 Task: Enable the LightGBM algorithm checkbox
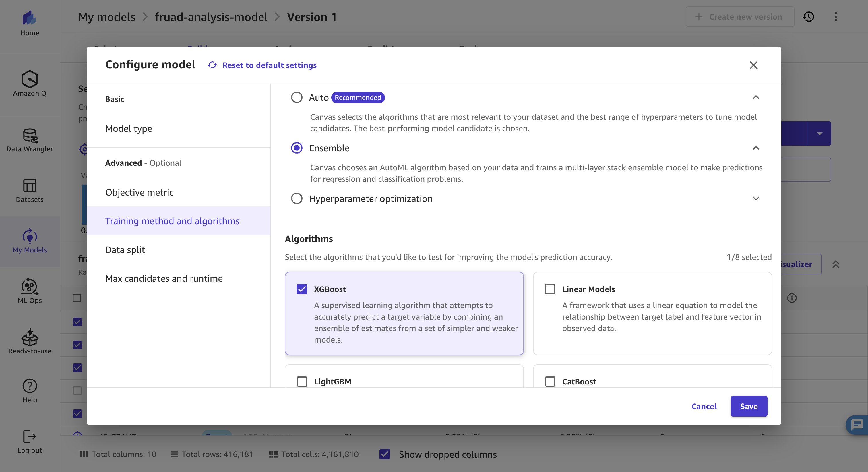tap(302, 382)
